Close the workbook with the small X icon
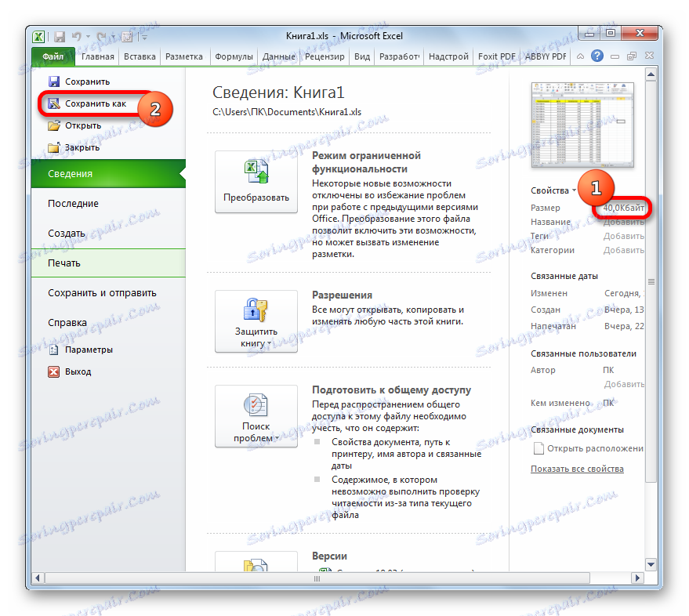Viewport: 689px width, 616px height. tap(649, 56)
